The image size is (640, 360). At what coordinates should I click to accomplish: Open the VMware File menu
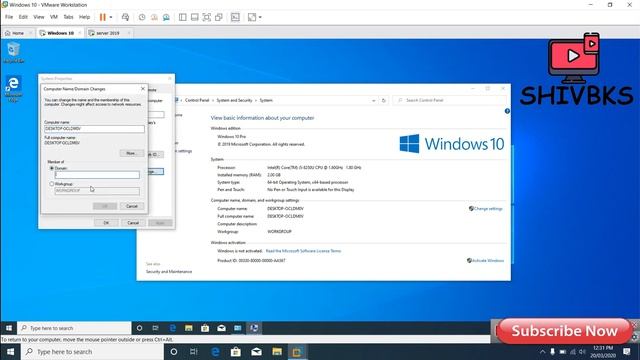(9, 17)
